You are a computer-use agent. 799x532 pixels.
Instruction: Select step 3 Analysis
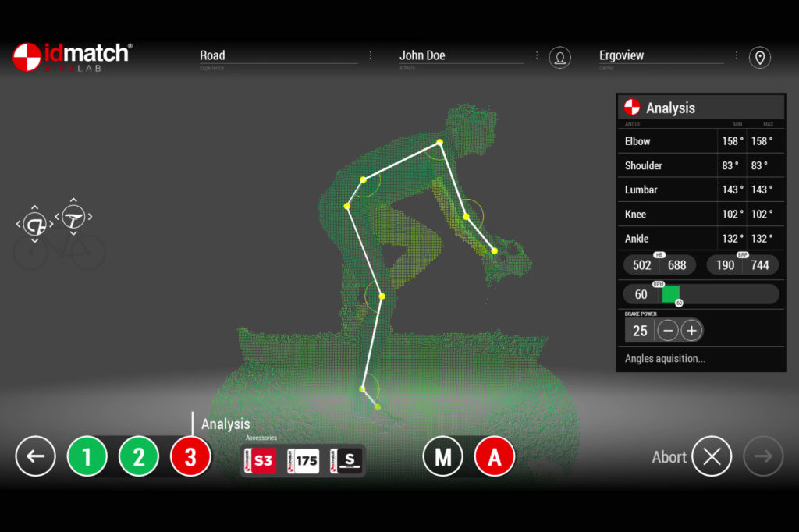point(190,456)
